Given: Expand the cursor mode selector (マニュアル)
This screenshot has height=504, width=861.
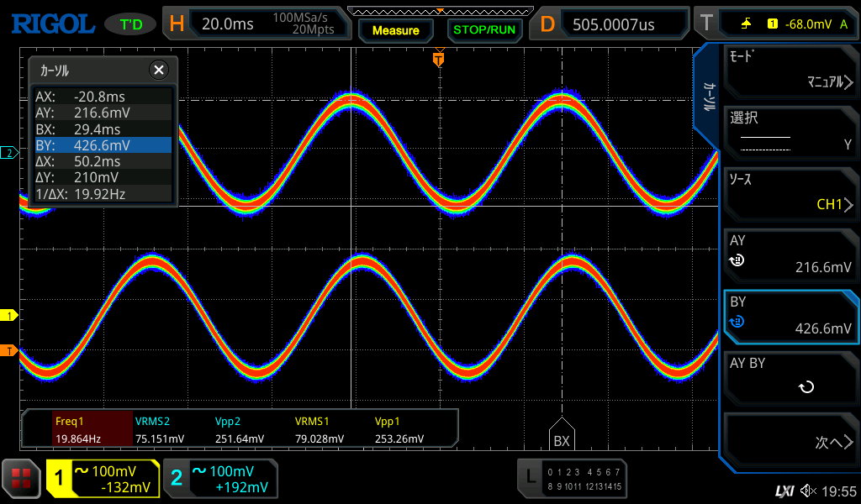Looking at the screenshot, I should click(791, 72).
